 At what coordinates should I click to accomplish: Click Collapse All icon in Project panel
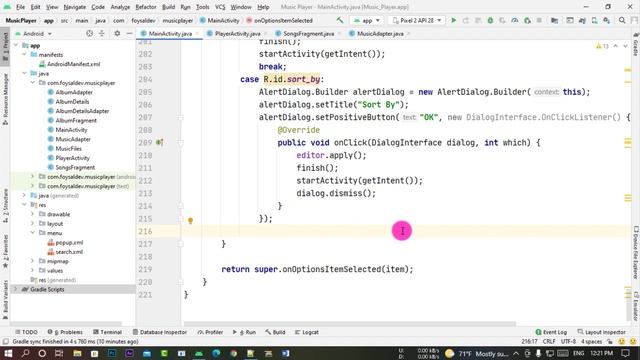pyautogui.click(x=102, y=33)
